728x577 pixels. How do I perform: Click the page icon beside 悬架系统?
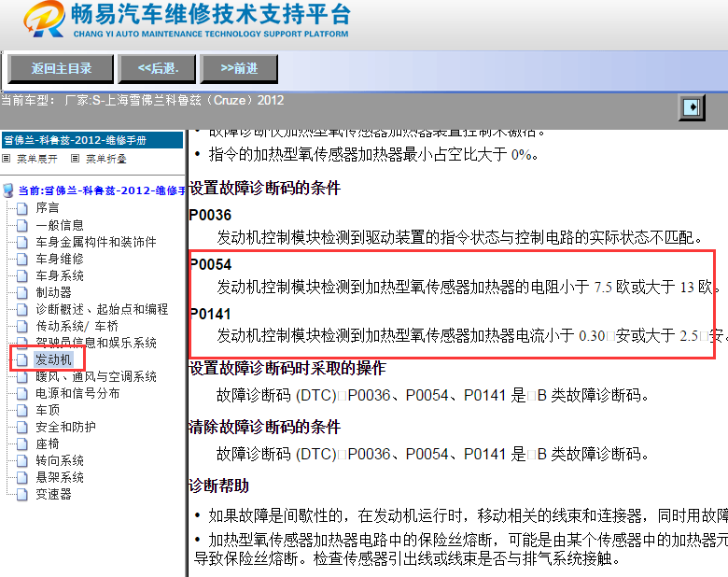(x=21, y=478)
